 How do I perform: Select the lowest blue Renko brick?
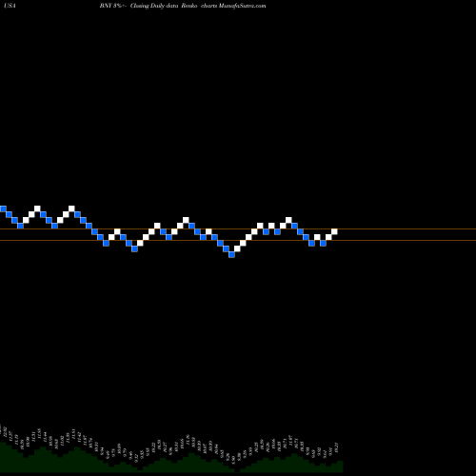click(x=231, y=254)
